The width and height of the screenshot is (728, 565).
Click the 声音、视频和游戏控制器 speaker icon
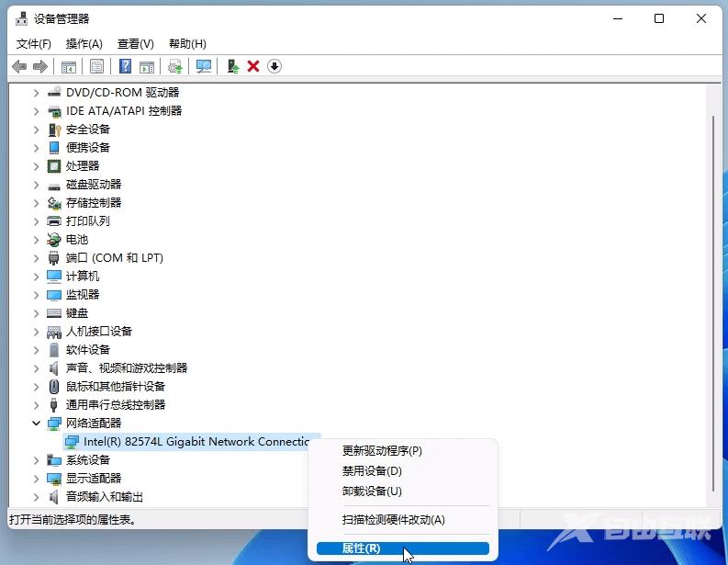coord(54,368)
